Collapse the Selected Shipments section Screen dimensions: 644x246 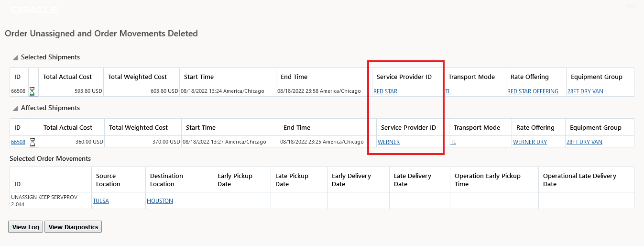[15, 57]
